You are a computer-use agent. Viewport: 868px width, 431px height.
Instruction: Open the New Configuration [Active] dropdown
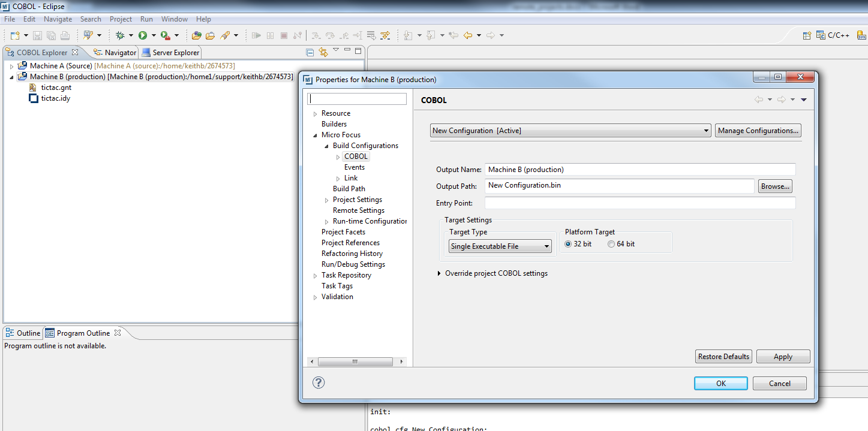tap(570, 131)
